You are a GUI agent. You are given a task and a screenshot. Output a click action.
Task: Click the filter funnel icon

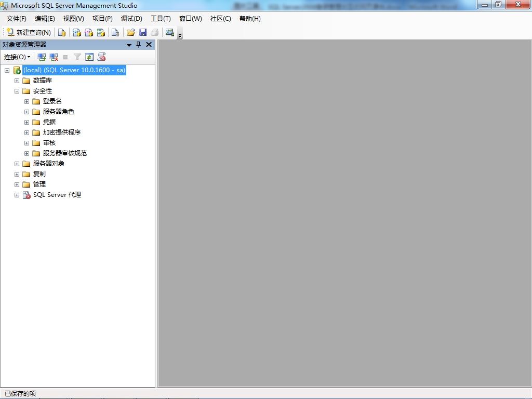[77, 57]
